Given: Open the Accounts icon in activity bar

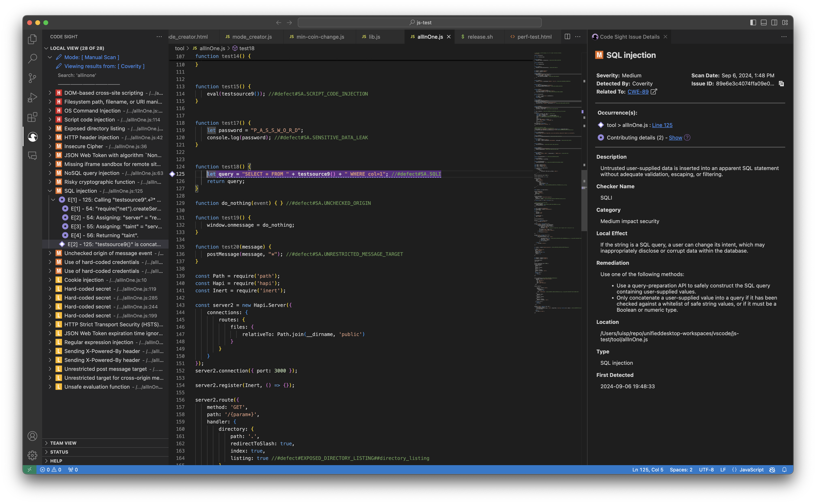Looking at the screenshot, I should tap(32, 436).
